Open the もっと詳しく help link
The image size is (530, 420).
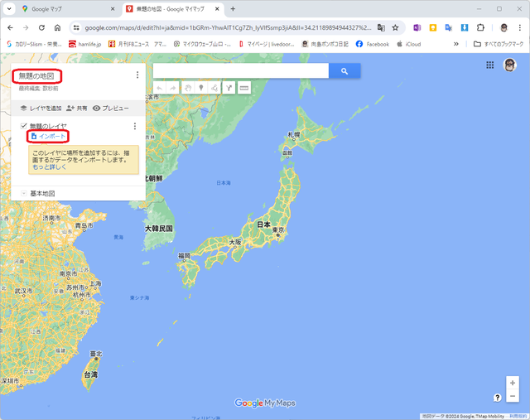[x=50, y=167]
